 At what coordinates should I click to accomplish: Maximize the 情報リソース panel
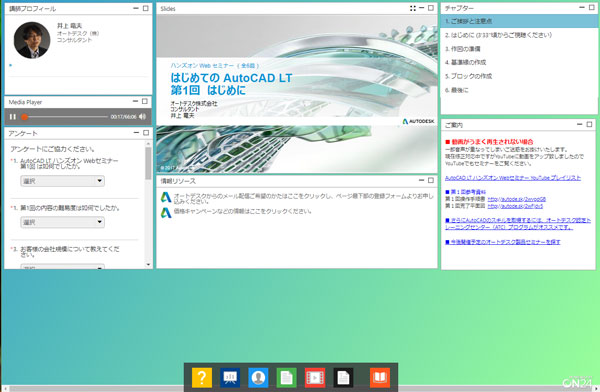[x=431, y=180]
